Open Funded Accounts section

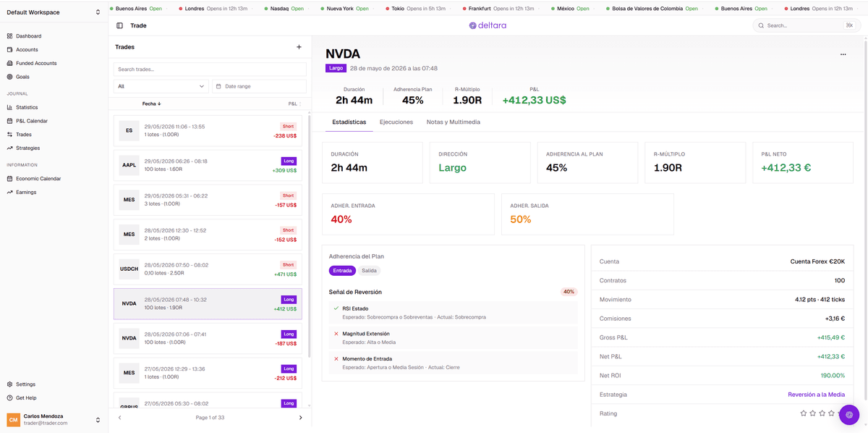pos(36,63)
